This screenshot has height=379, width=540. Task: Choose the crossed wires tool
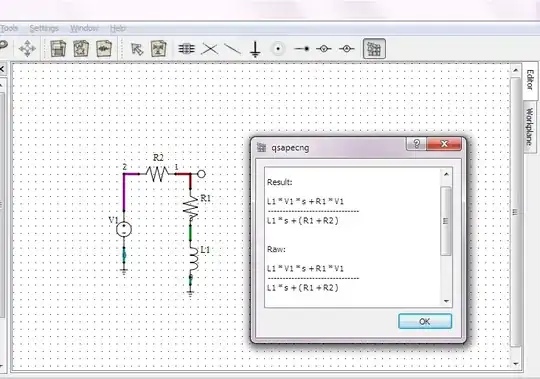[x=210, y=49]
